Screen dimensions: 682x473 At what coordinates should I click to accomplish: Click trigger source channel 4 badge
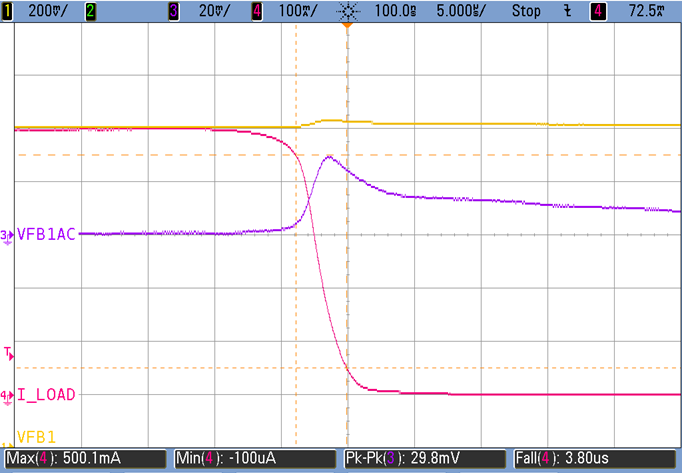tap(598, 11)
